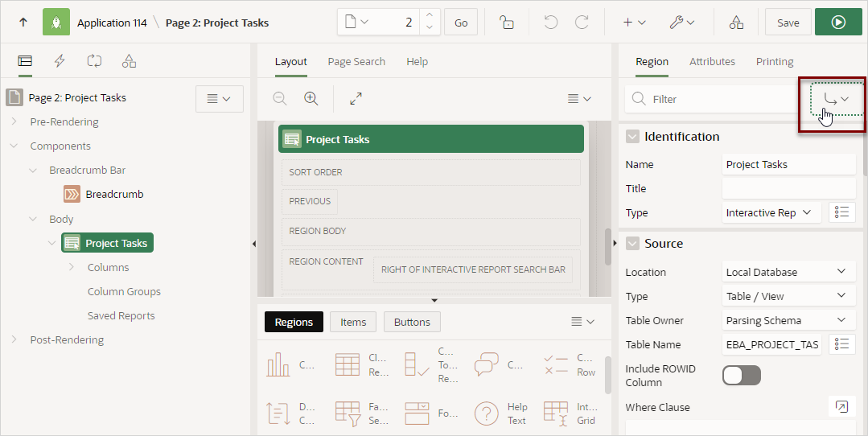Click the page lock icon

[507, 23]
